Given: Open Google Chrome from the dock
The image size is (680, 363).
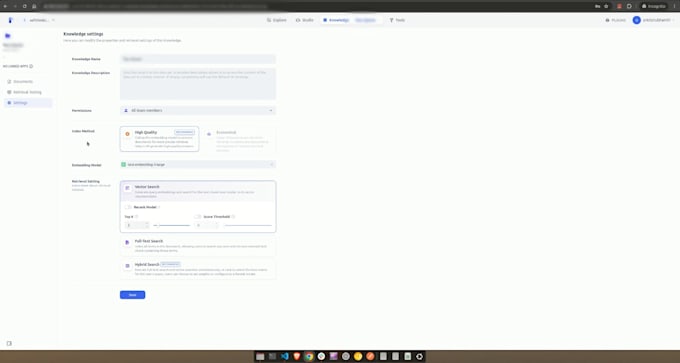Looking at the screenshot, I should (309, 356).
